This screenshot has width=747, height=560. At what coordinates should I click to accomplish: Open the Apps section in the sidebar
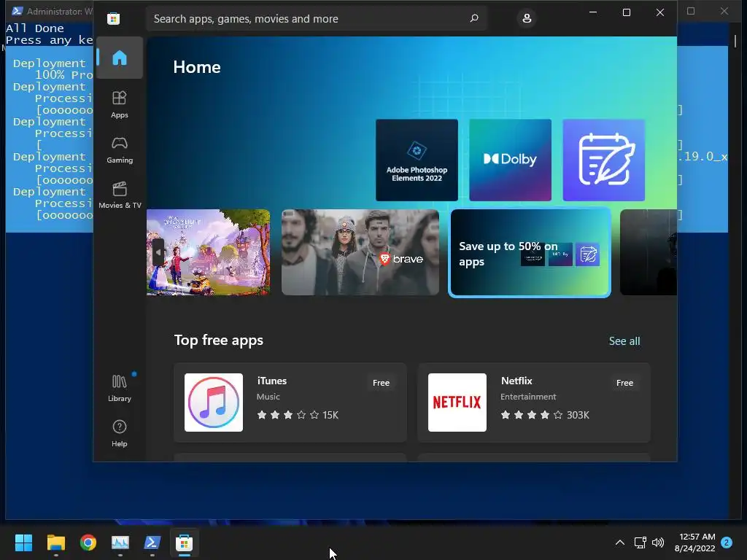click(120, 105)
